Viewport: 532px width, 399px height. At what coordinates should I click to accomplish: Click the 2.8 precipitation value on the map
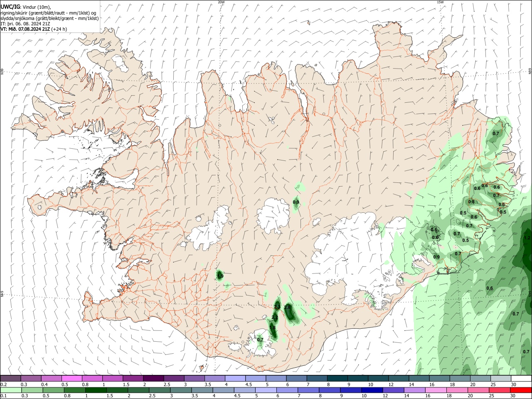click(288, 307)
